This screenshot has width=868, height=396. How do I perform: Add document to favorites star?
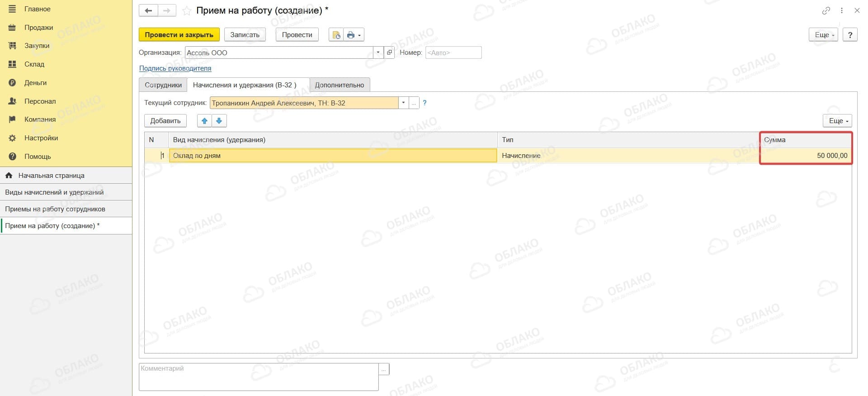[x=186, y=11]
